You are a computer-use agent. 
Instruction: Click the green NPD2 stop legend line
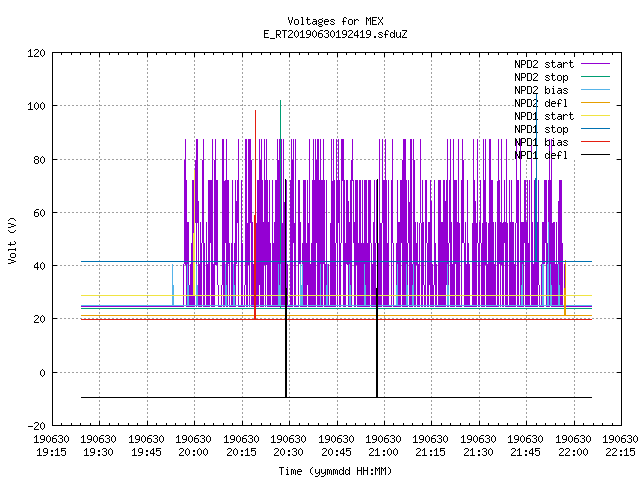pyautogui.click(x=595, y=76)
